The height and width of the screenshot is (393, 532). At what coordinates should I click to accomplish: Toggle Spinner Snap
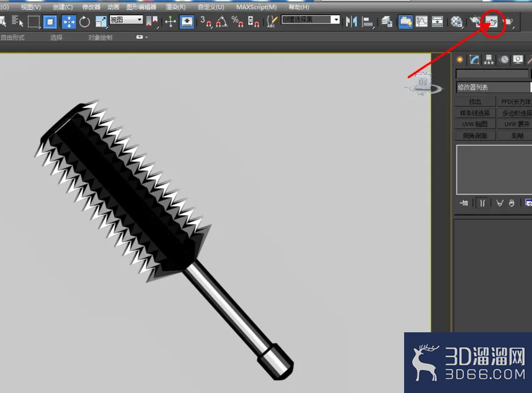point(253,22)
